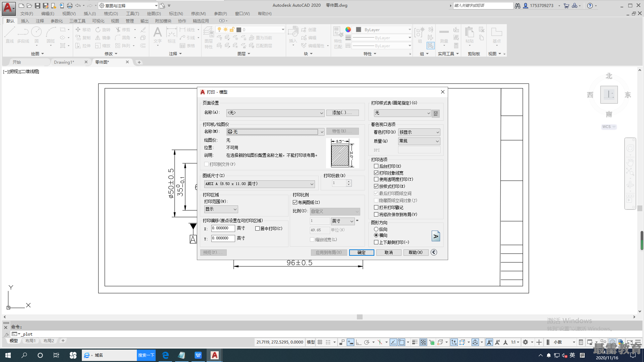Click the 取消 cancel button
644x362 pixels.
tap(389, 253)
